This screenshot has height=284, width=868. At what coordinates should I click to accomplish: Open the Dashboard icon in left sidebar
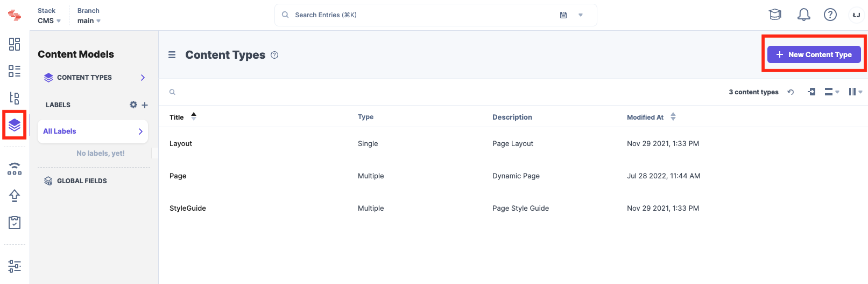click(x=15, y=44)
